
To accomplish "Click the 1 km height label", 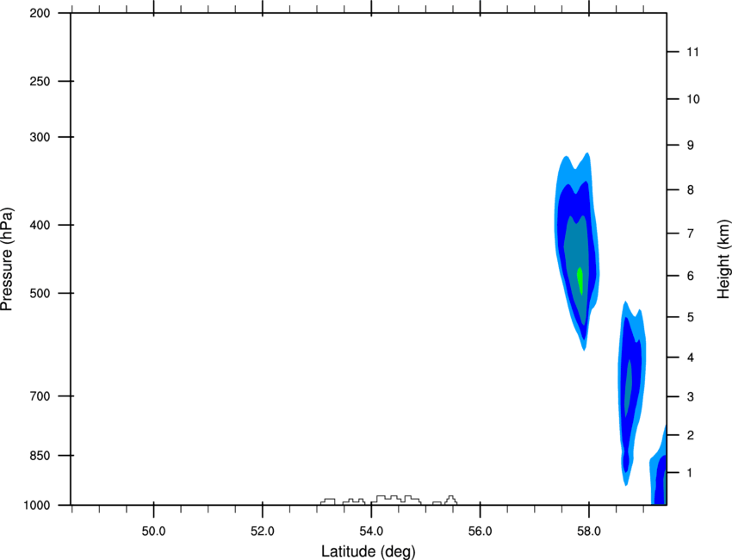I will 691,473.
